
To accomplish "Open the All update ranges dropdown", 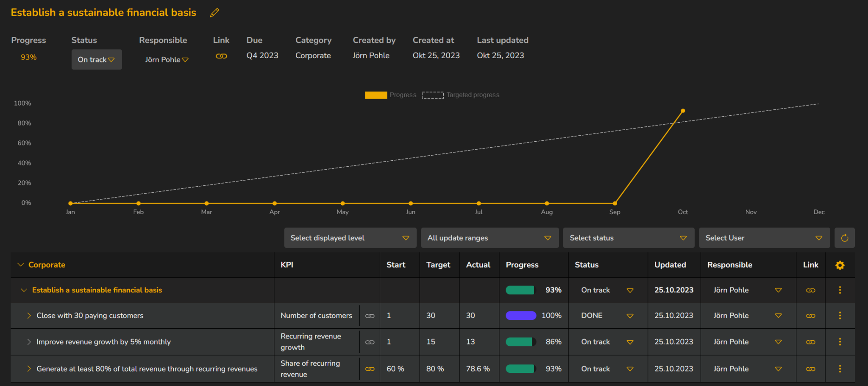I will click(x=490, y=238).
